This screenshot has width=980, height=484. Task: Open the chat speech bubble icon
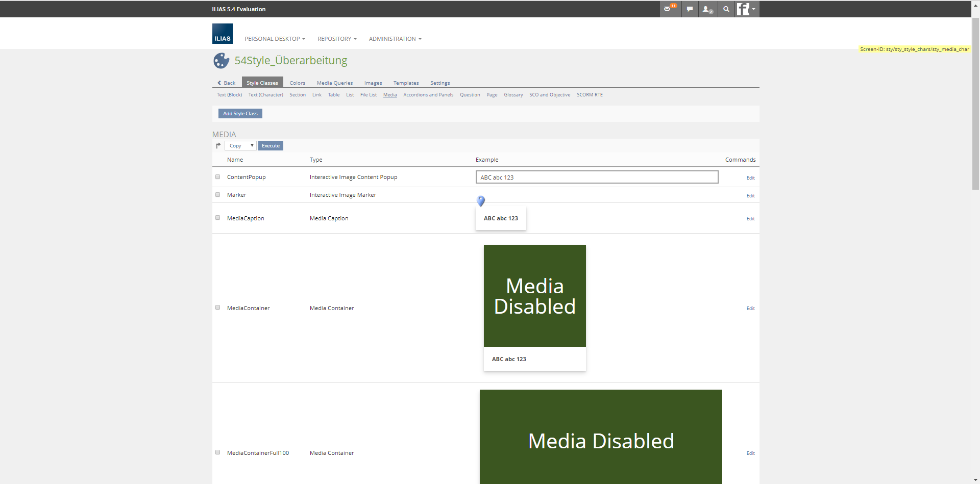pyautogui.click(x=690, y=9)
